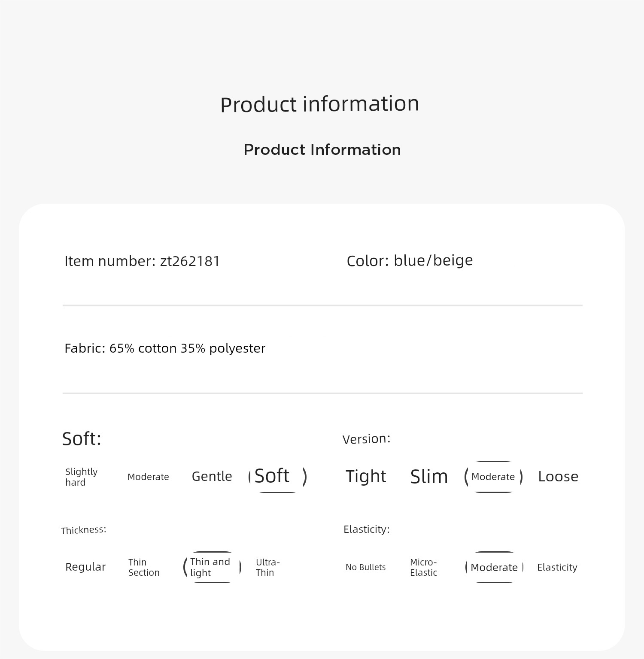Pick the 'Gentle' softness option
The height and width of the screenshot is (659, 644).
pos(212,476)
